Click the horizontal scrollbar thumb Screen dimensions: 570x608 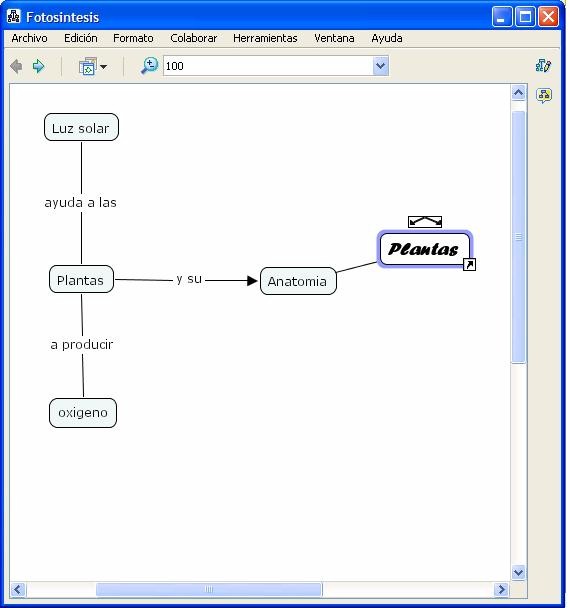coord(209,589)
